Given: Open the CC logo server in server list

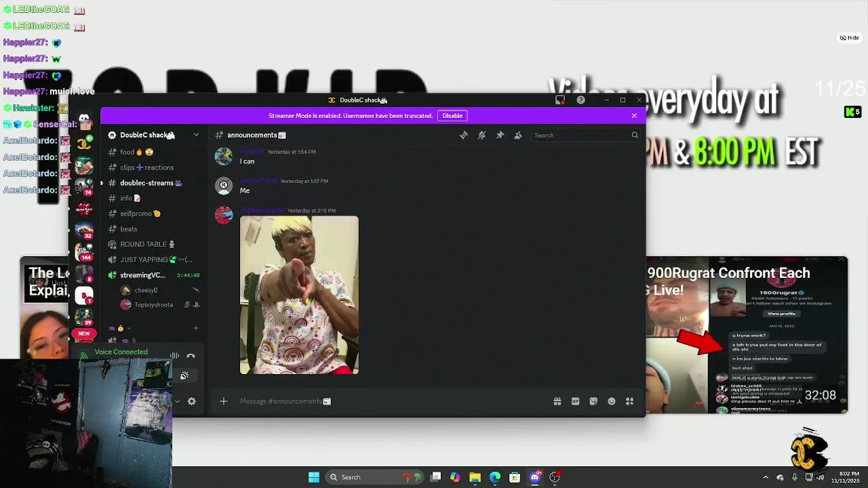Looking at the screenshot, I should [84, 143].
